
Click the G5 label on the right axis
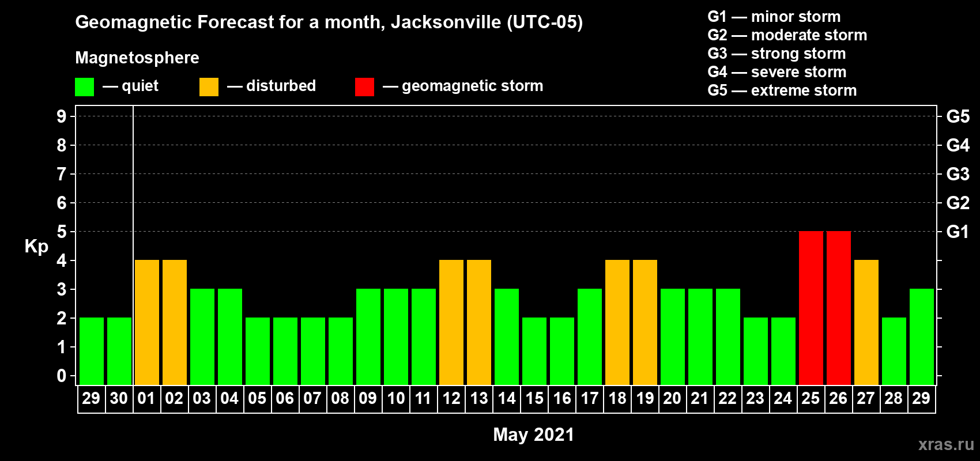pyautogui.click(x=958, y=116)
